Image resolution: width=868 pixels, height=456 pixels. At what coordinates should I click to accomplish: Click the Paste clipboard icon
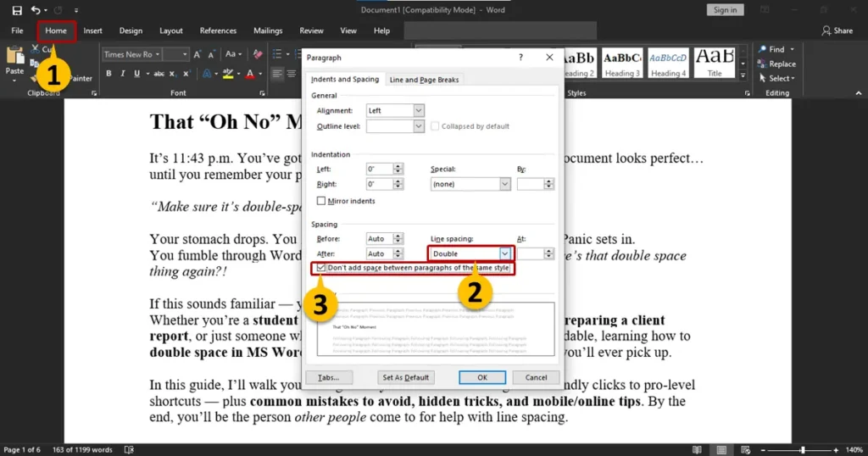tap(14, 56)
